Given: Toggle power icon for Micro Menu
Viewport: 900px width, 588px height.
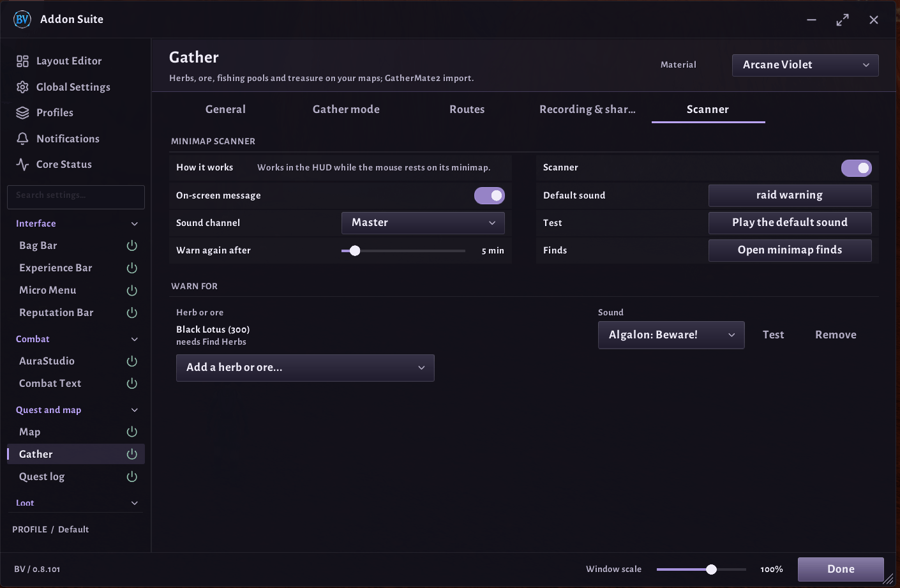Looking at the screenshot, I should click(x=132, y=290).
